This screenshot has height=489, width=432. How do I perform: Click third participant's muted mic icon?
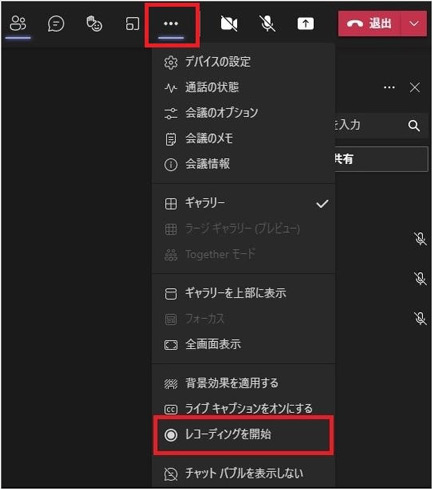420,318
